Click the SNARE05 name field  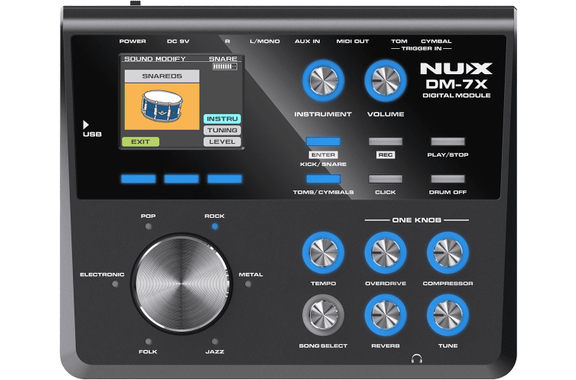(162, 76)
